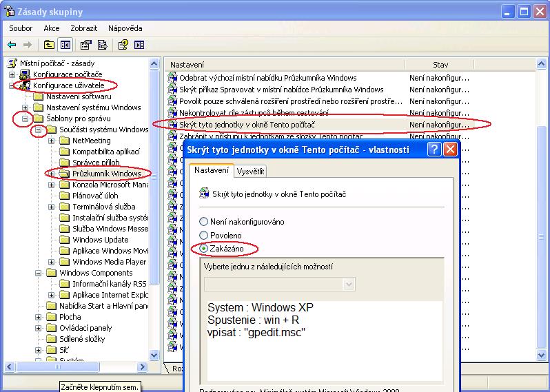The height and width of the screenshot is (392, 550).
Task: Click the settings list scroll down arrow
Action: (x=541, y=355)
